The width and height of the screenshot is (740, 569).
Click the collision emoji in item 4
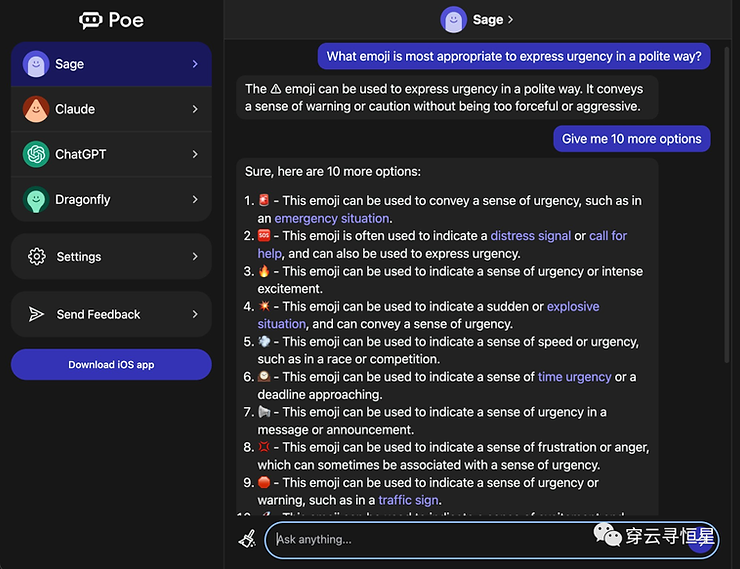[264, 306]
